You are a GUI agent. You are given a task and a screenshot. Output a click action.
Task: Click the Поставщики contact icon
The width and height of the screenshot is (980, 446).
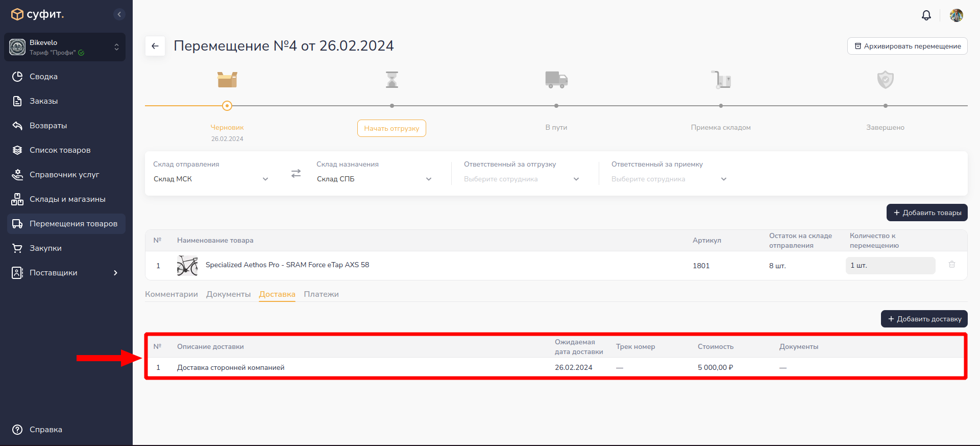click(17, 273)
